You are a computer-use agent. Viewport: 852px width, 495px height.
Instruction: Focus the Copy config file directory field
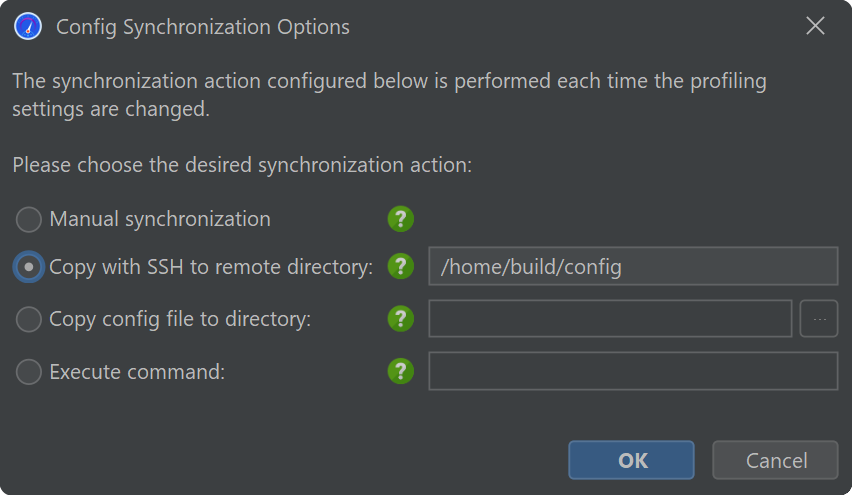[x=610, y=318]
